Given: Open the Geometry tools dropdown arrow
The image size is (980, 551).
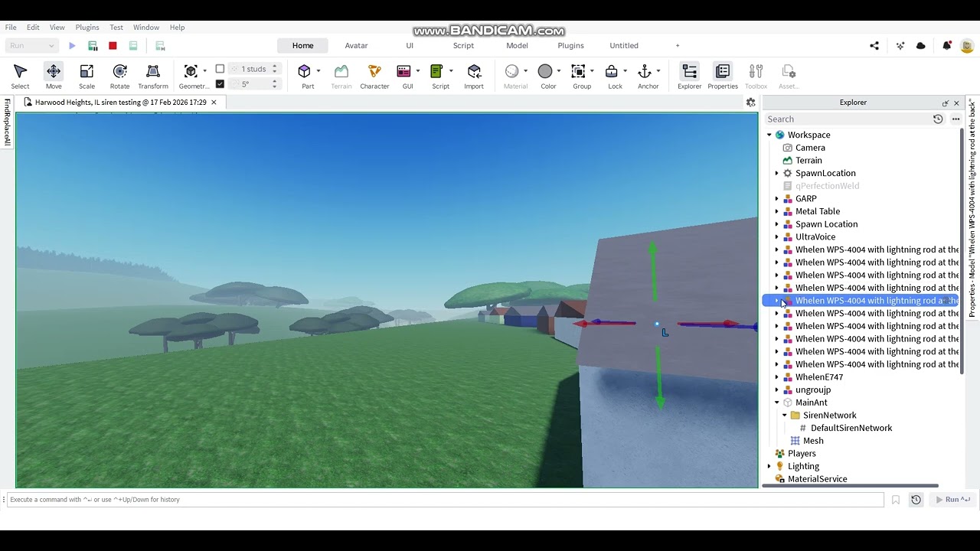Looking at the screenshot, I should (204, 71).
